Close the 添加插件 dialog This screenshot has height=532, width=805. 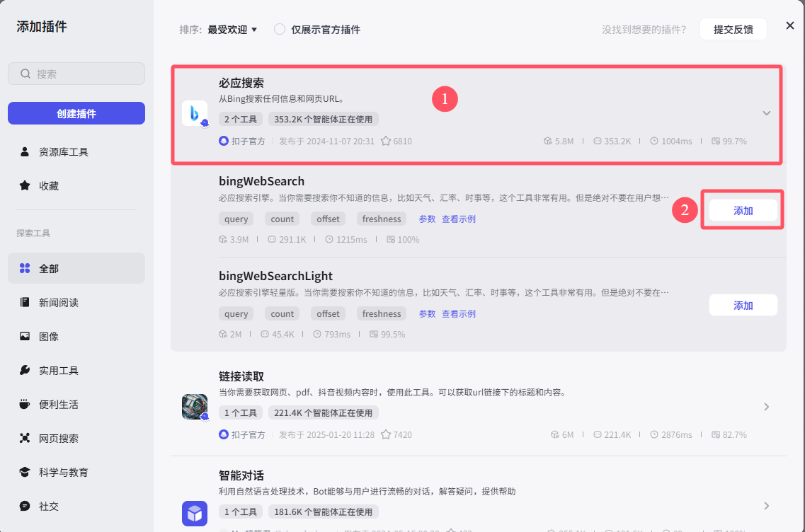click(790, 25)
